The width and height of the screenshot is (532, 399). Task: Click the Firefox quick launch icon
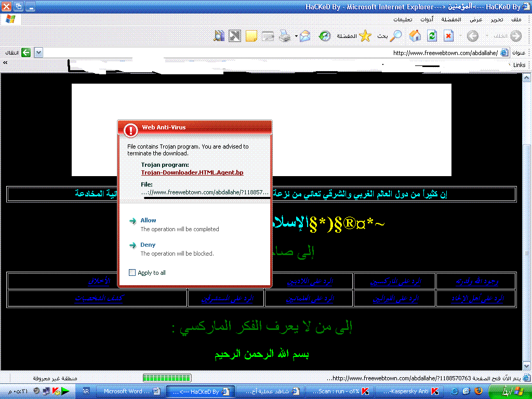[x=478, y=391]
